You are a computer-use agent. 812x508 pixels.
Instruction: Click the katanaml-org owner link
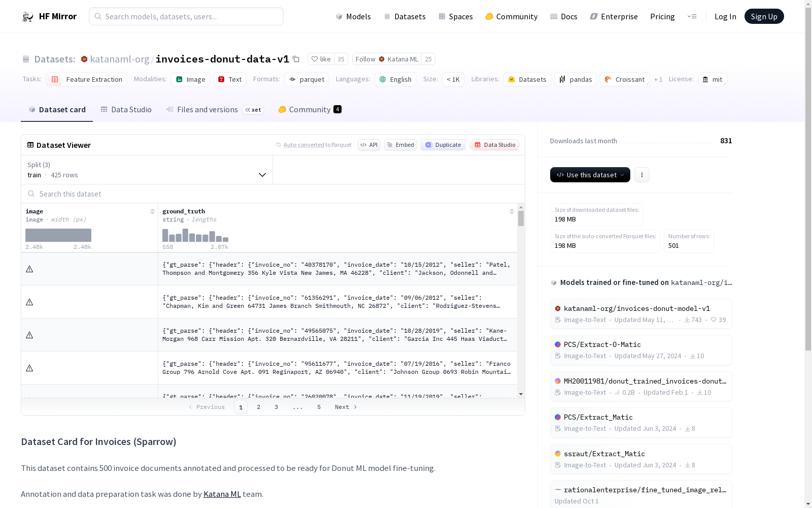120,59
